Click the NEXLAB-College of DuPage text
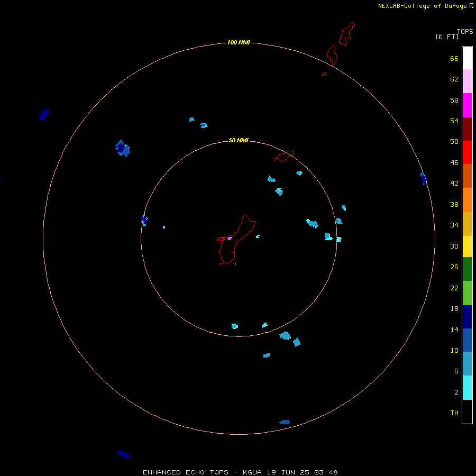This screenshot has width=476, height=476. tap(422, 6)
